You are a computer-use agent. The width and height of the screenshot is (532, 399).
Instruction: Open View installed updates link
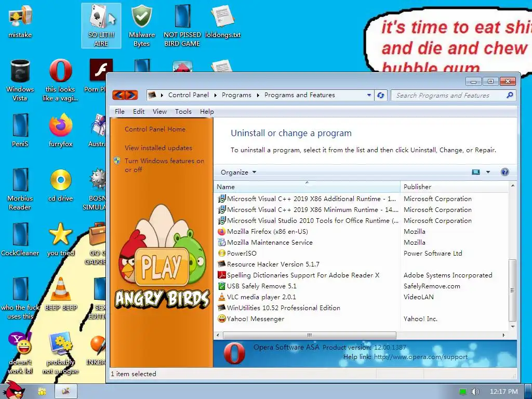click(158, 148)
